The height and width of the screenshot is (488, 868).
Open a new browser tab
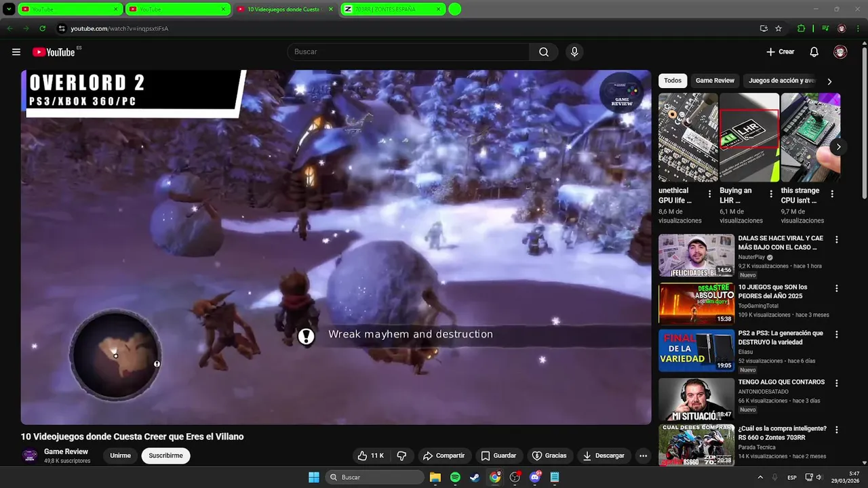(455, 9)
